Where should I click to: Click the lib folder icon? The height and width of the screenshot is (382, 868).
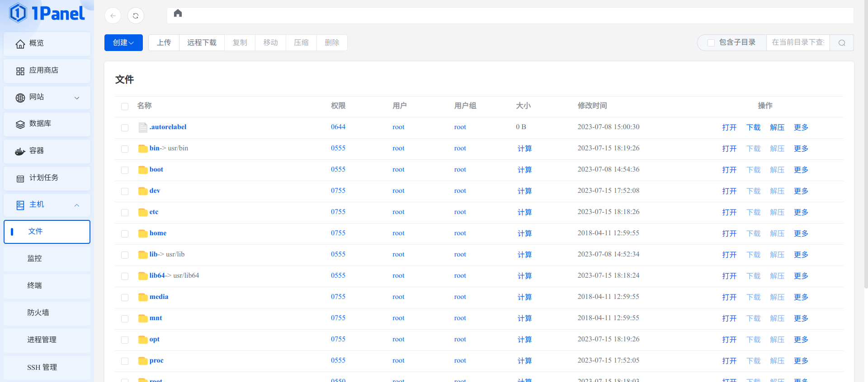(x=143, y=255)
